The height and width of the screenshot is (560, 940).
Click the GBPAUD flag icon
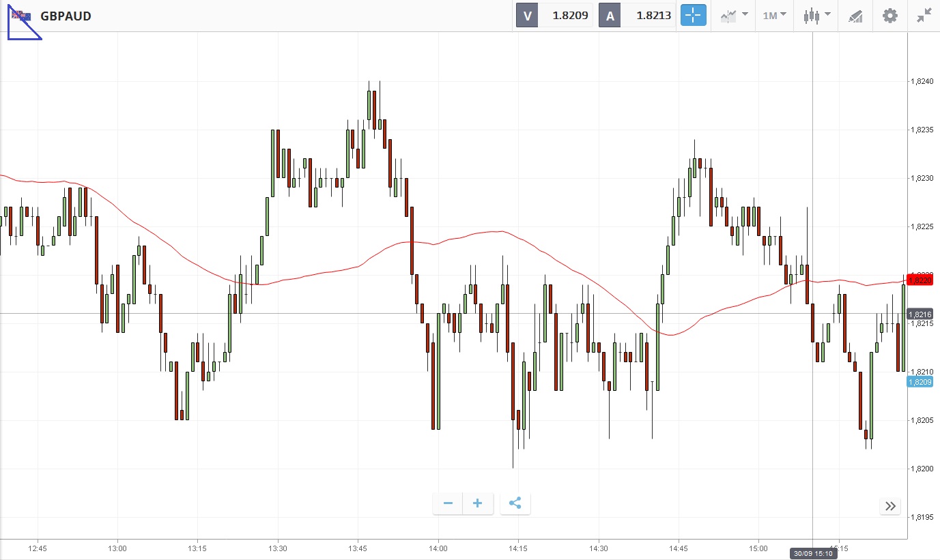20,15
